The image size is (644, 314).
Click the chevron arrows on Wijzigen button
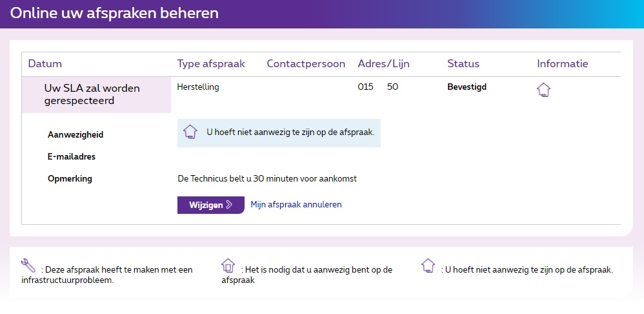(229, 205)
